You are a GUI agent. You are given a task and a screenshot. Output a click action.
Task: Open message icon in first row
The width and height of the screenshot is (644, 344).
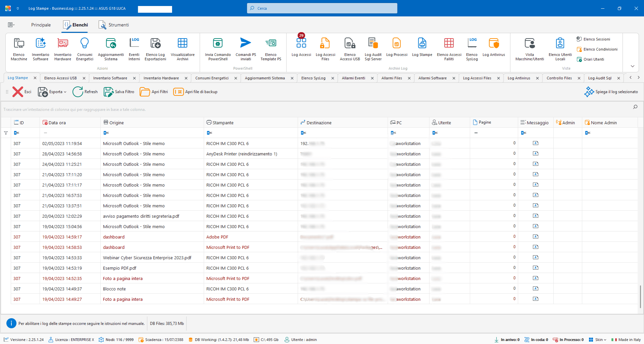click(535, 143)
